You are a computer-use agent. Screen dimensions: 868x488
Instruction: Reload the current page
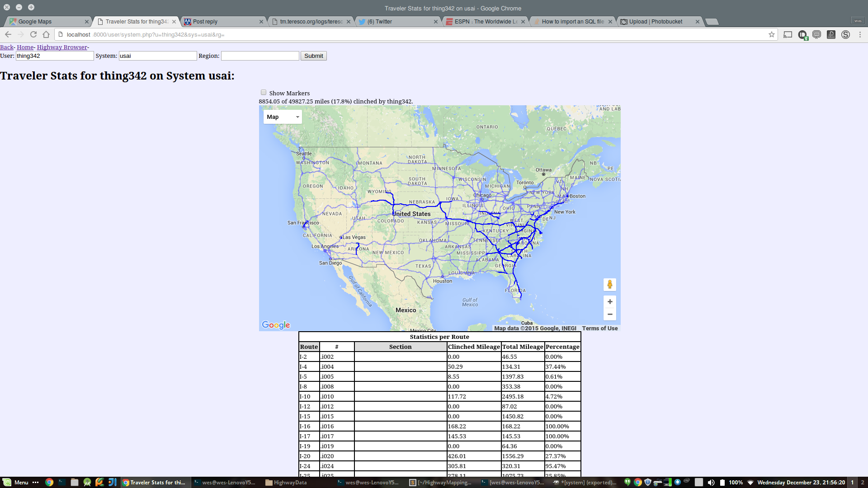tap(33, 34)
